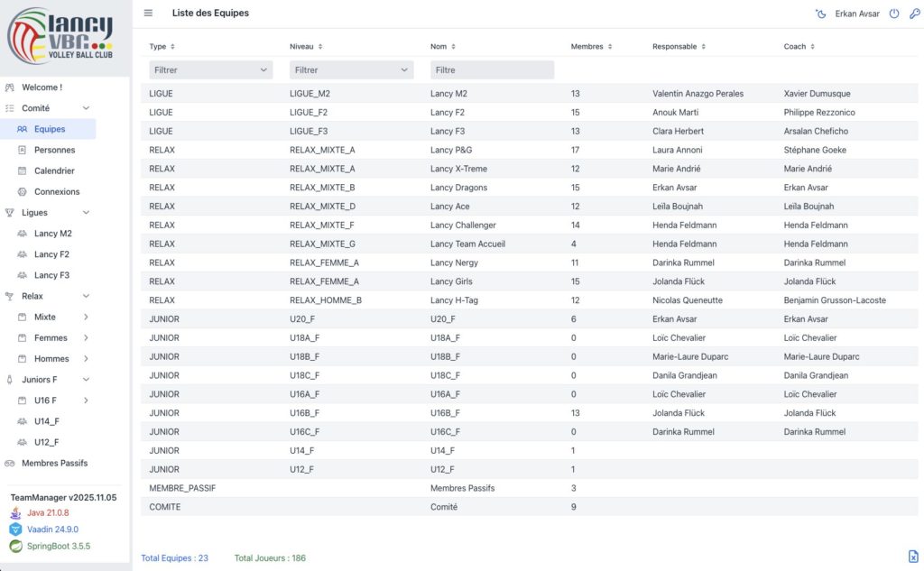The image size is (924, 571).
Task: Open Lancy M2 in the sidebar
Action: 52,234
